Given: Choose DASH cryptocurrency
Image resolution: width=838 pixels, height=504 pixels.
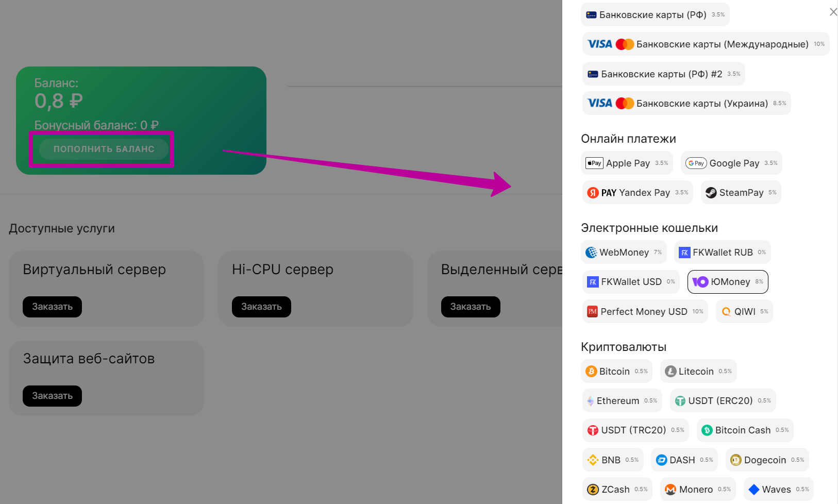Looking at the screenshot, I should point(684,460).
